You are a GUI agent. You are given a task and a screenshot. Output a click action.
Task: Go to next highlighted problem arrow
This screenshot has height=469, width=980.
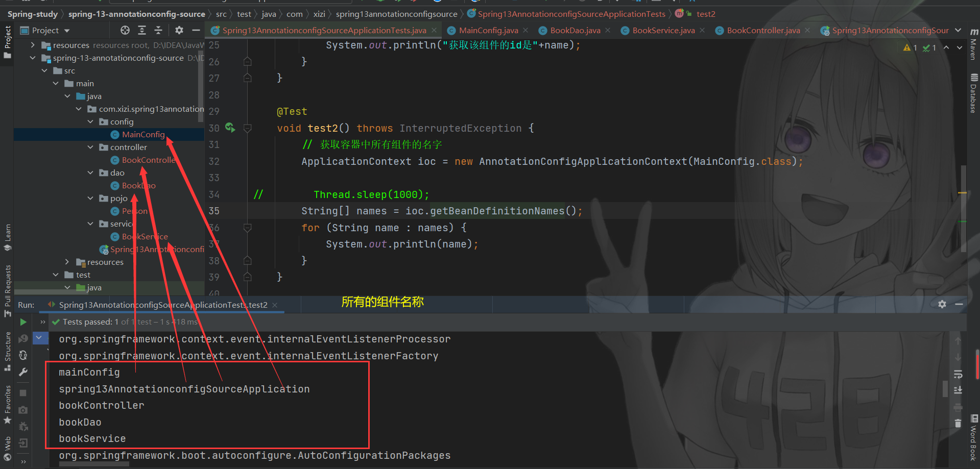coord(960,47)
